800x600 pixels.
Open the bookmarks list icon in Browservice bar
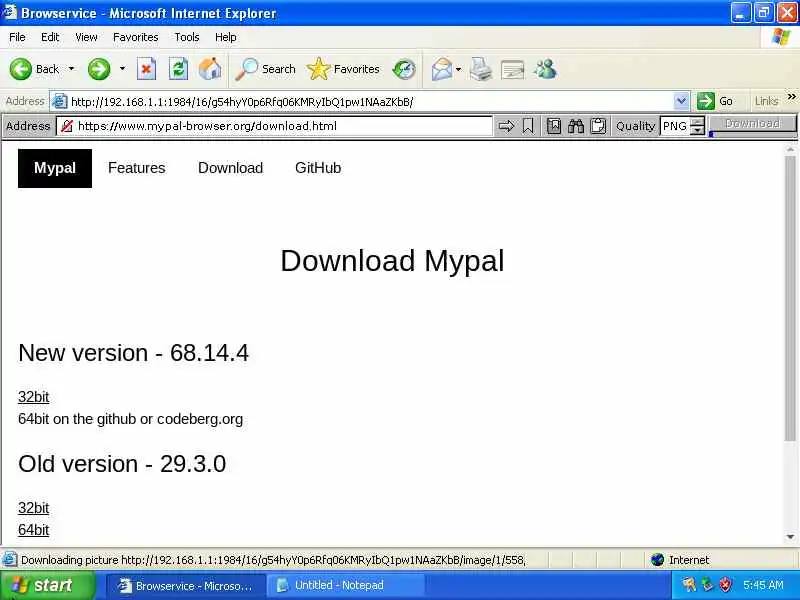pos(554,126)
